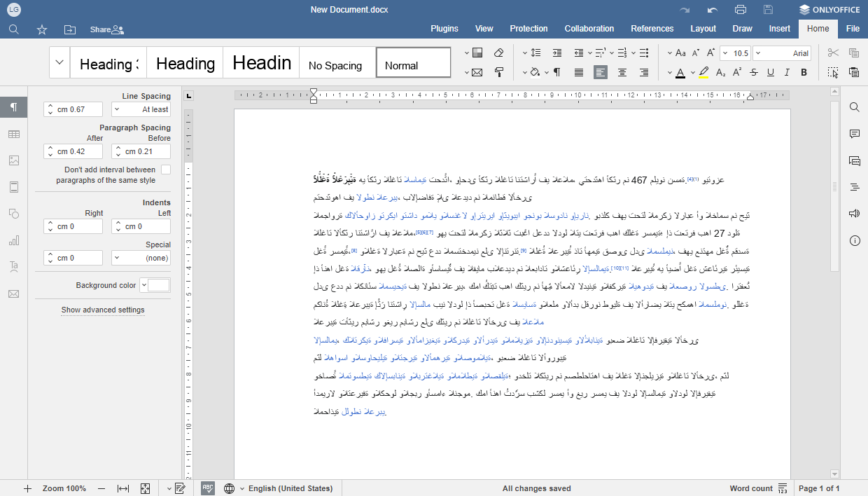This screenshot has height=496, width=868.
Task: Click Show advanced settings link
Action: pos(103,310)
